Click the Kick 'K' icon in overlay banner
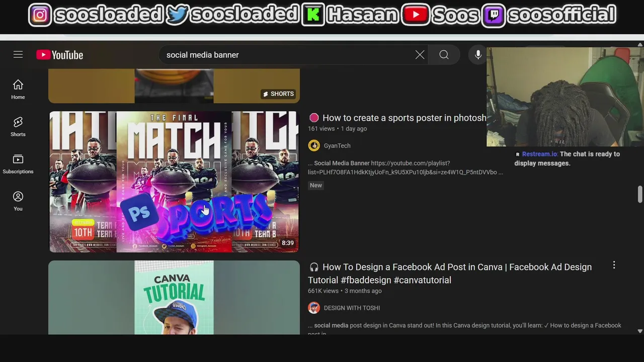This screenshot has width=644, height=362. click(312, 15)
